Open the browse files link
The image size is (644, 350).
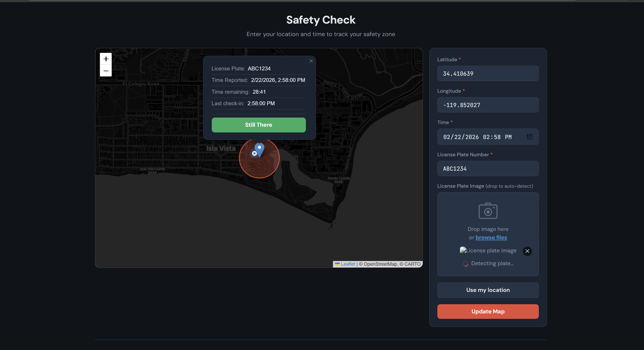[491, 237]
